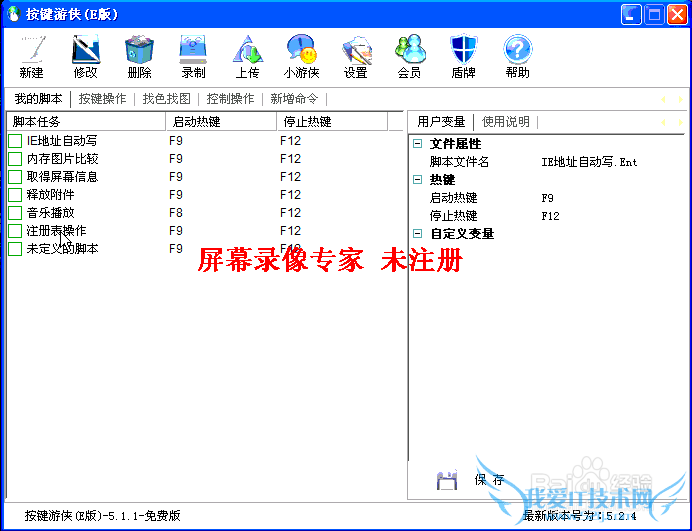Open the 会员 members icon
Screen dimensions: 692x531
click(x=410, y=49)
